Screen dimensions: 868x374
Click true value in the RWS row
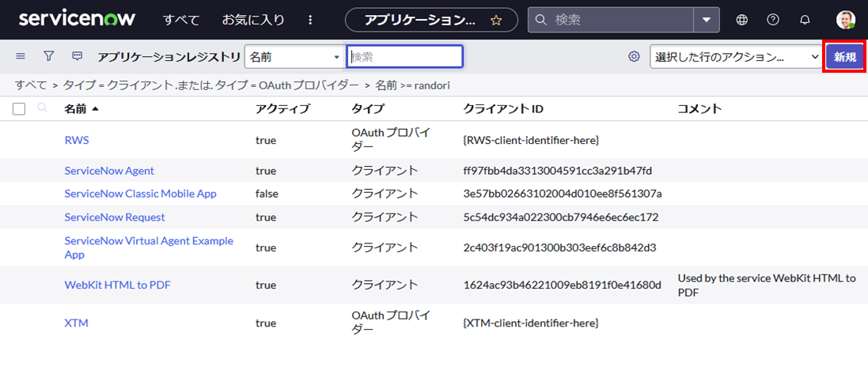click(x=266, y=140)
